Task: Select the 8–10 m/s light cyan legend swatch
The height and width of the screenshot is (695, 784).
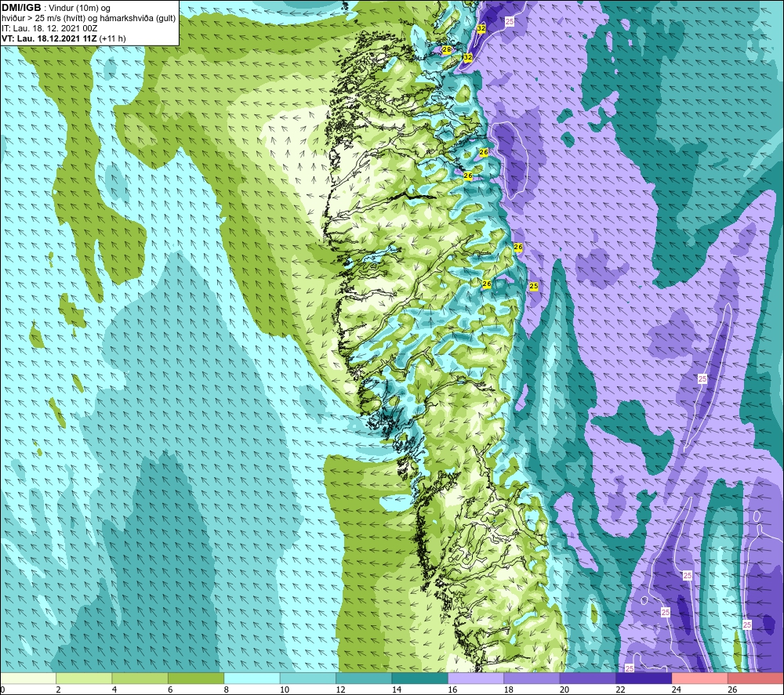Action: click(252, 678)
